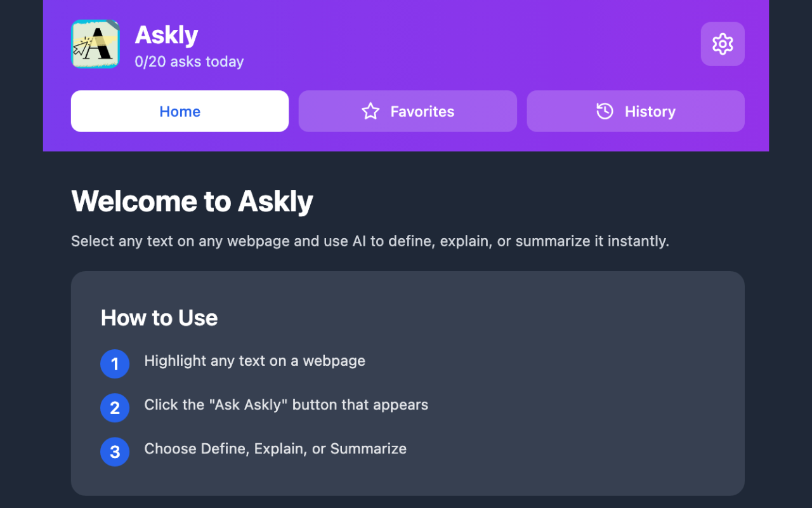This screenshot has height=508, width=812.
Task: Switch to the Favorites tab
Action: click(x=407, y=111)
